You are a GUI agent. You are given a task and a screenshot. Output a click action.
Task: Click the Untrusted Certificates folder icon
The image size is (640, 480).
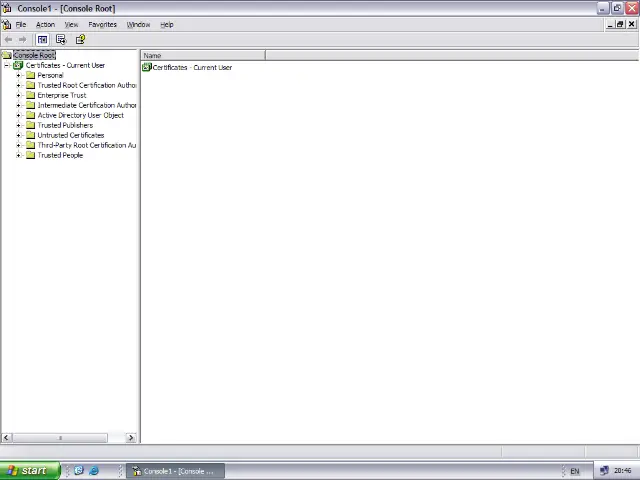pyautogui.click(x=31, y=135)
